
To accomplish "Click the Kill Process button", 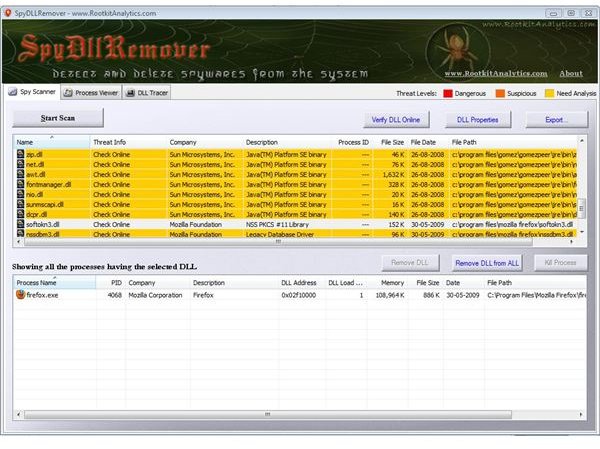I will click(x=560, y=263).
